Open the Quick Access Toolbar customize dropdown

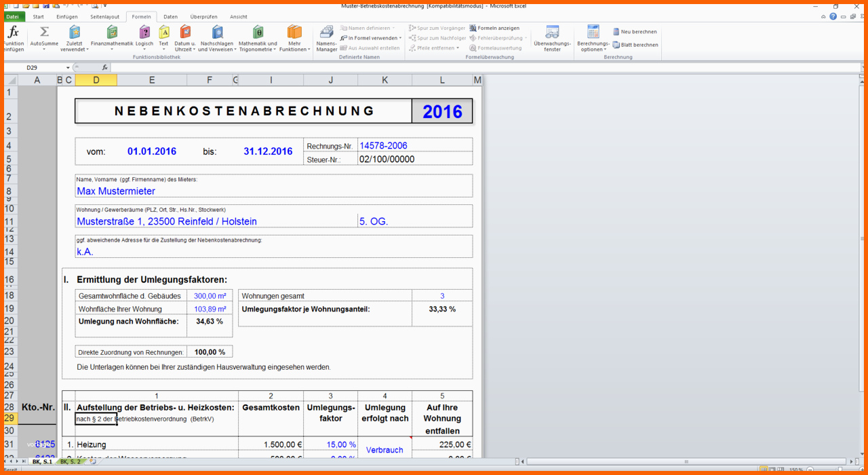[x=105, y=5]
